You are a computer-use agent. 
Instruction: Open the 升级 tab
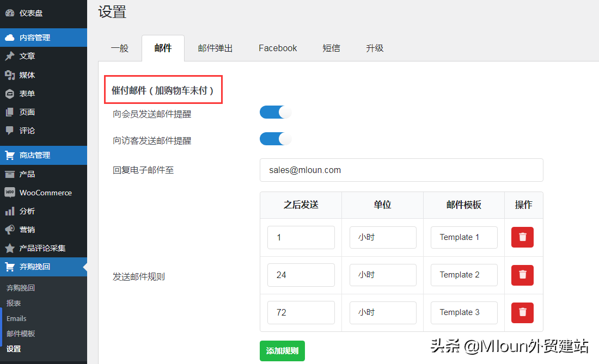(375, 48)
